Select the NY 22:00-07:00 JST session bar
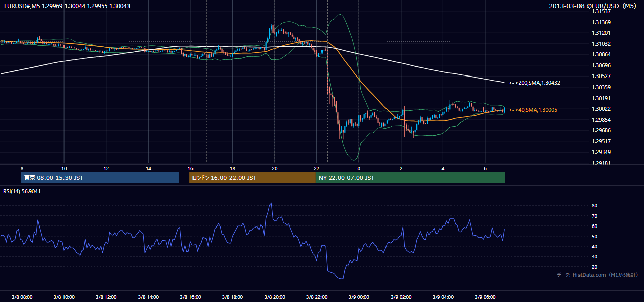This screenshot has height=302, width=644. pyautogui.click(x=410, y=178)
